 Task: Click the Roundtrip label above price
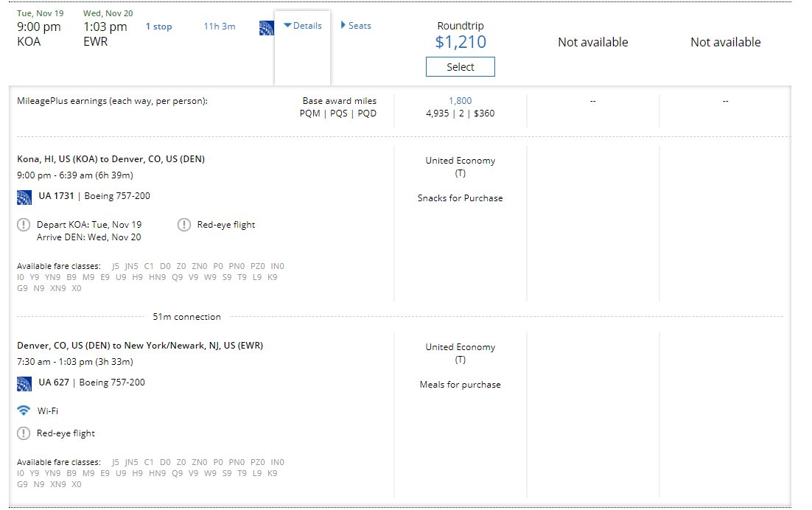[x=461, y=25]
